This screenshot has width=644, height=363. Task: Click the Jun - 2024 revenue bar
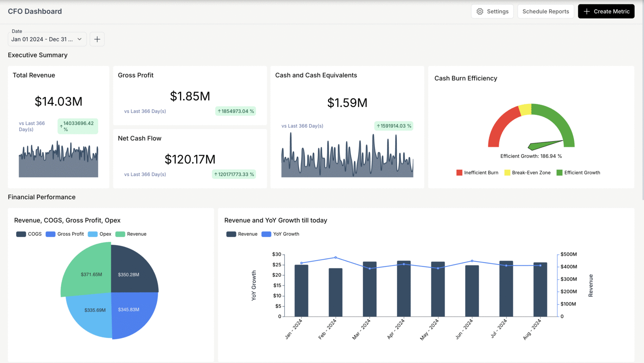click(472, 291)
